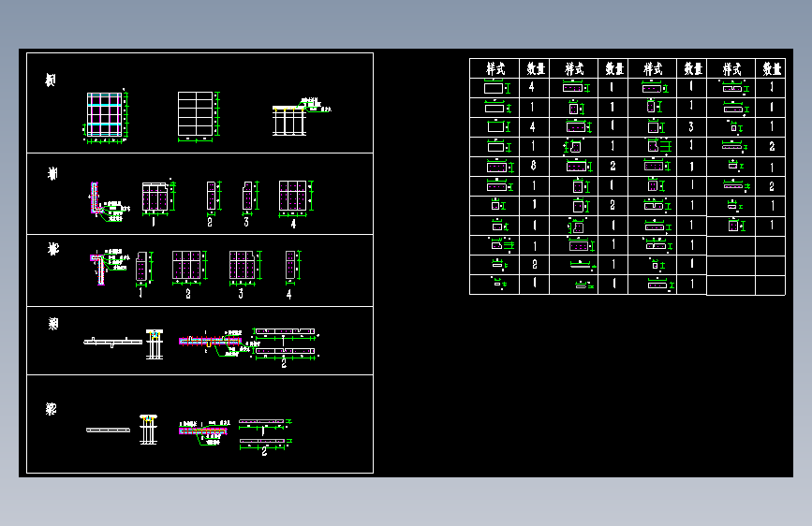Viewport: 812px width, 526px height.
Task: Select notched panel numbered 1 in the third row
Action: coord(141,266)
